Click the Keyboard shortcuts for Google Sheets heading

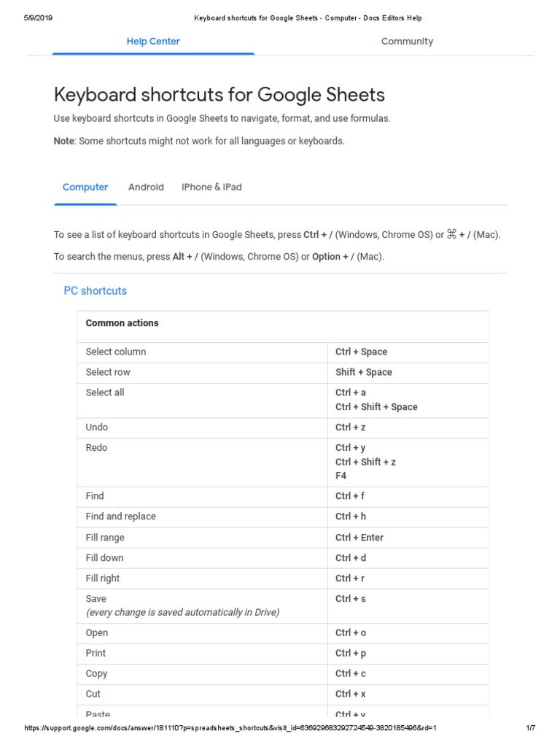(219, 95)
